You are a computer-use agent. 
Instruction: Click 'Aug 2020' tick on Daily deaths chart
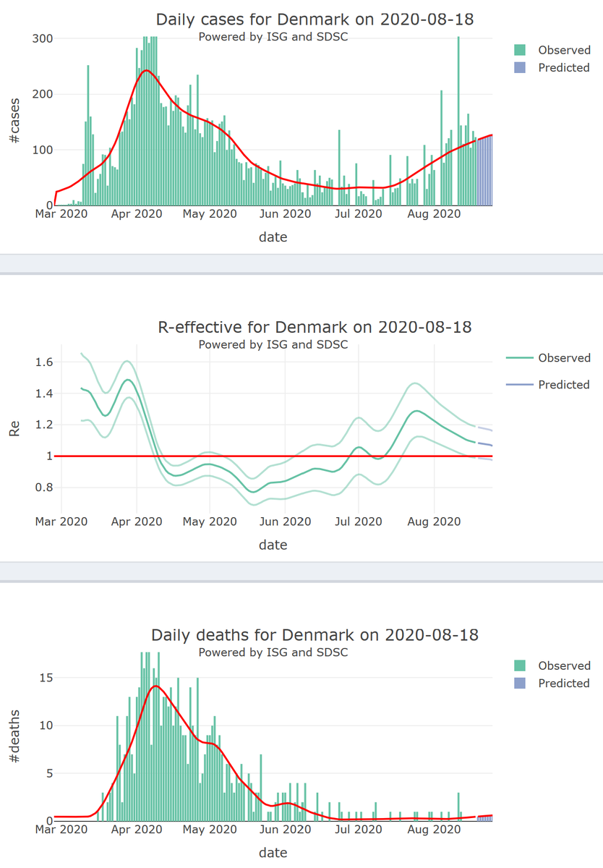coord(434,830)
